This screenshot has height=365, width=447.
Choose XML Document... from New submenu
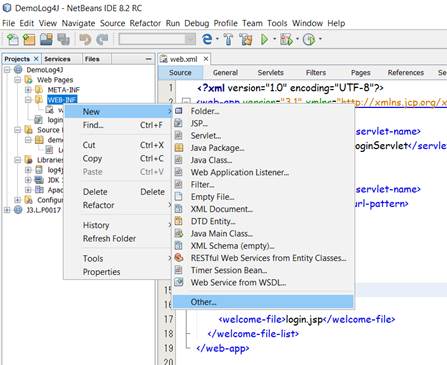[263, 209]
